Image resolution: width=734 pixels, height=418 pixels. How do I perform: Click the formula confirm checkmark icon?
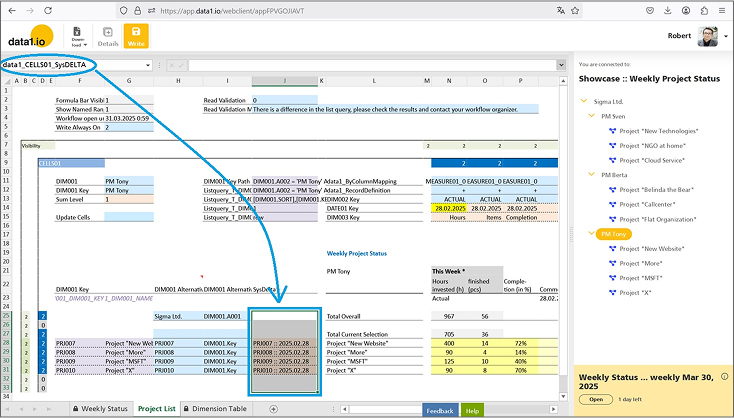[181, 65]
